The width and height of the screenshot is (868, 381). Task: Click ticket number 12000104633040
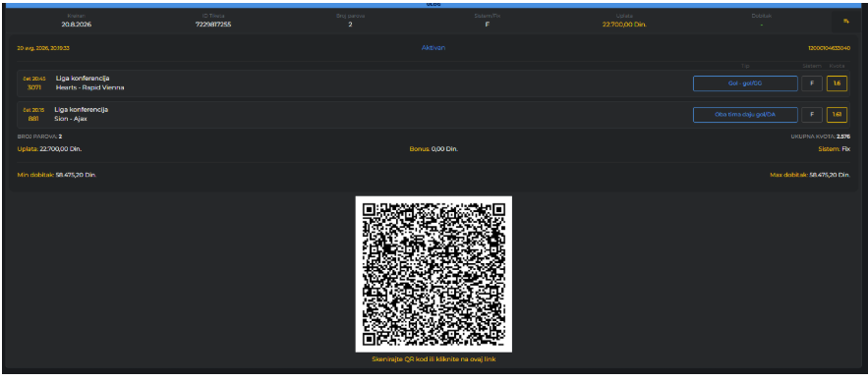point(830,48)
